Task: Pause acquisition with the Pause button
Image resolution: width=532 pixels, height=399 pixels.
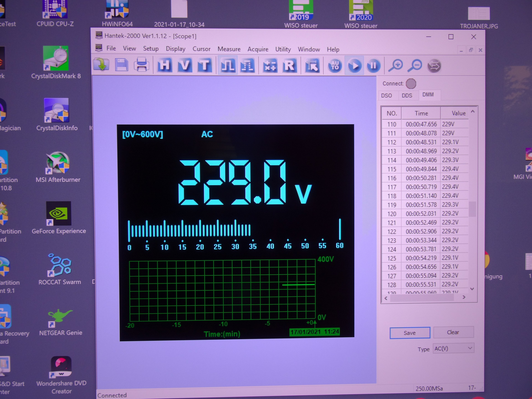Action: (x=374, y=65)
